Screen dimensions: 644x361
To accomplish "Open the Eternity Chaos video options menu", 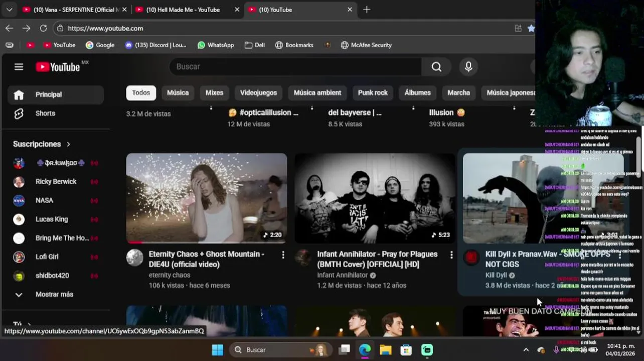I will 283,255.
